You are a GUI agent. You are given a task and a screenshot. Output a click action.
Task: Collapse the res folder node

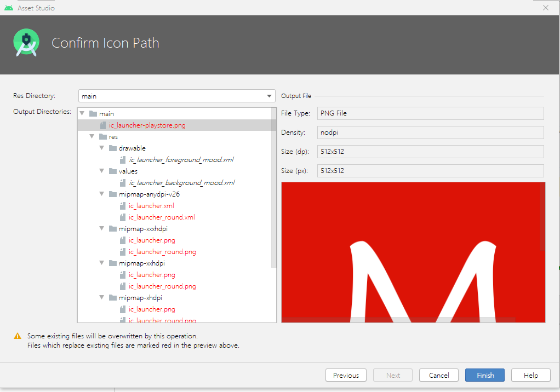92,137
